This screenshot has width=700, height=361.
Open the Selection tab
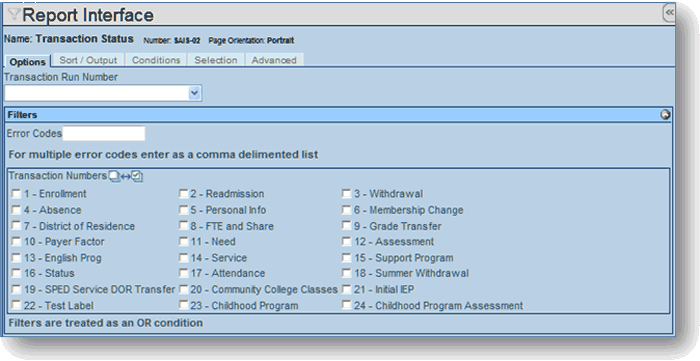click(216, 60)
